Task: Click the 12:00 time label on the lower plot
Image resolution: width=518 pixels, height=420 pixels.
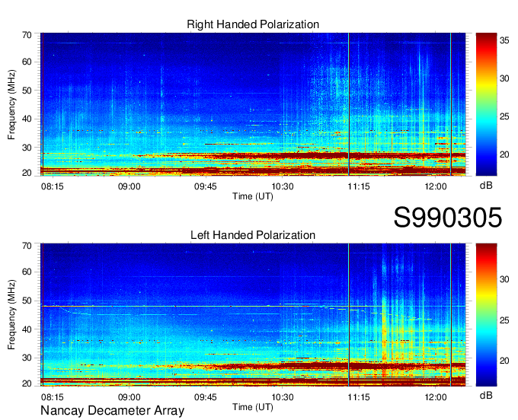Action: click(436, 397)
